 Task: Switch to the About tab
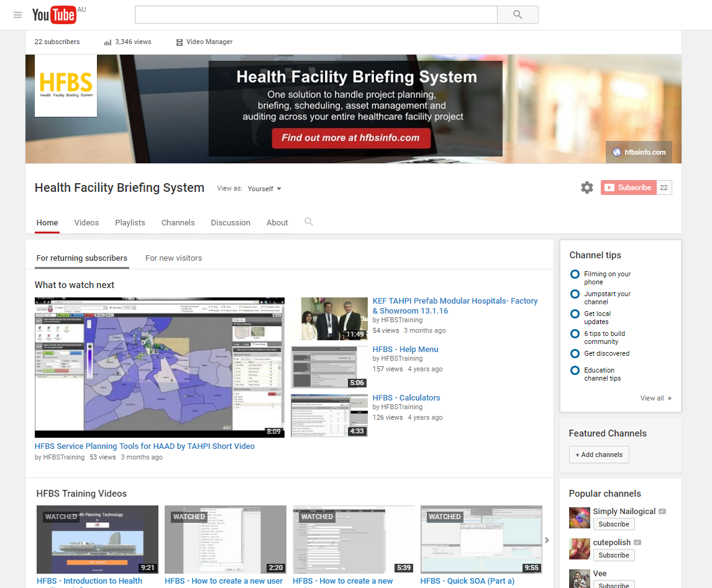point(277,223)
